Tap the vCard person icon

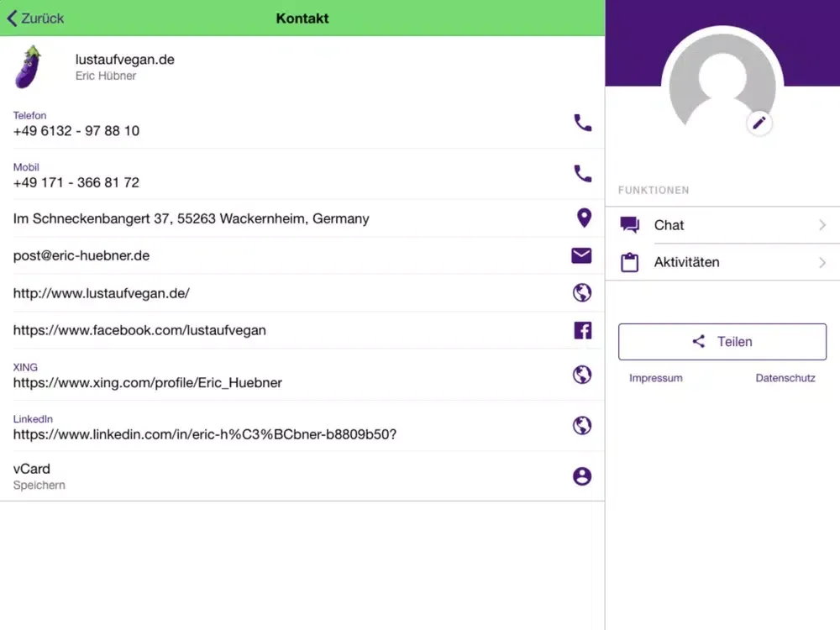(x=582, y=476)
